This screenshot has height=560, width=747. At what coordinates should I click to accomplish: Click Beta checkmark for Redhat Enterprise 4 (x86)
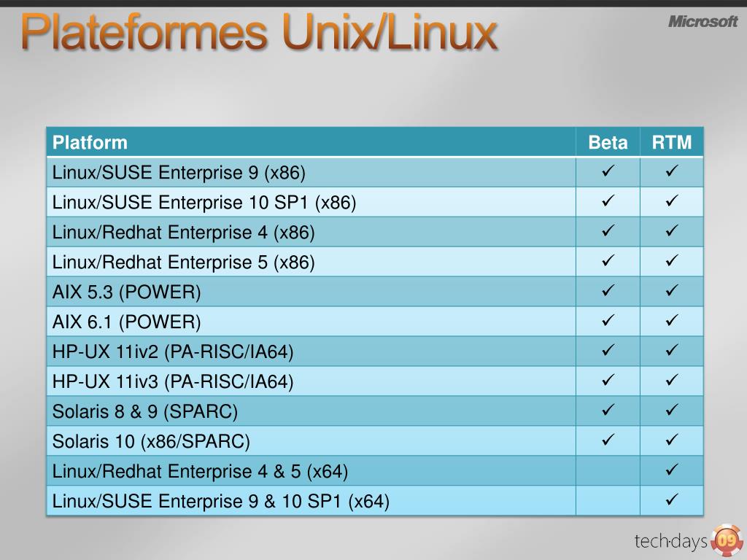[x=608, y=231]
